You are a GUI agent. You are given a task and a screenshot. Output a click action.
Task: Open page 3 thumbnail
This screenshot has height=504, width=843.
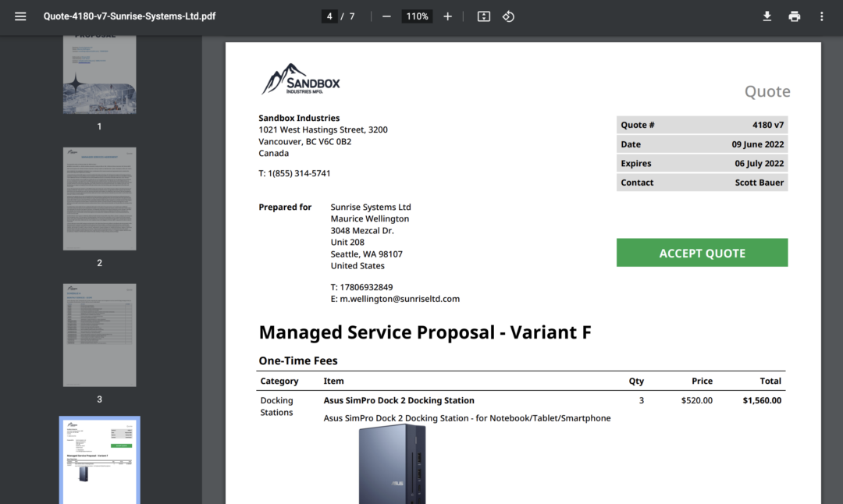point(99,335)
